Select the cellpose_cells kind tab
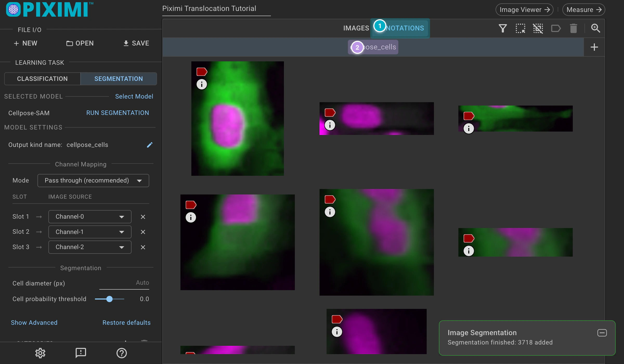This screenshot has height=364, width=624. [373, 47]
